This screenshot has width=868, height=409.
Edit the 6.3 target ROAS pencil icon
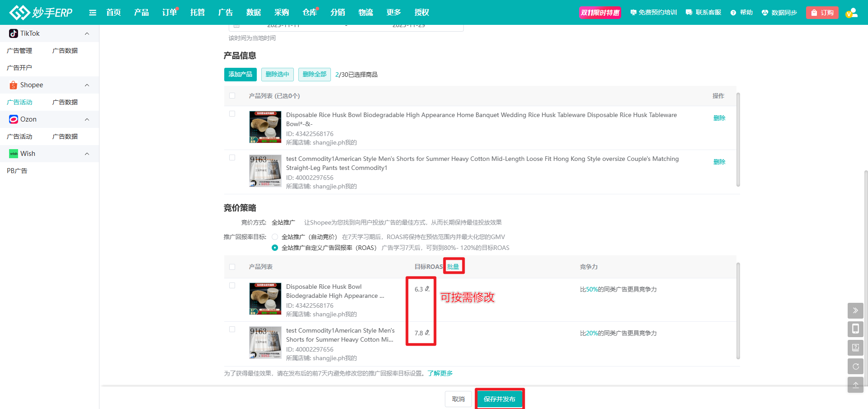(x=427, y=289)
